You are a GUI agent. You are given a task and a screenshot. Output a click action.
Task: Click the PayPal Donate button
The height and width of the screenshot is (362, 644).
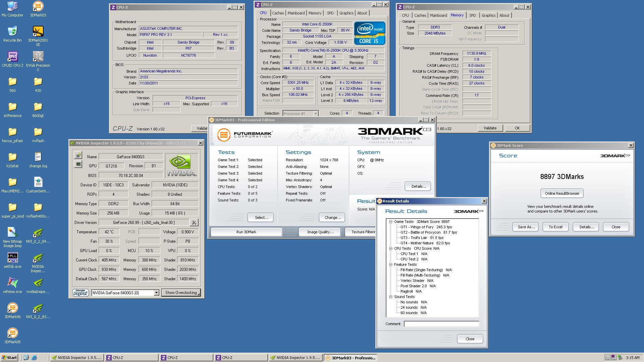[x=80, y=293]
